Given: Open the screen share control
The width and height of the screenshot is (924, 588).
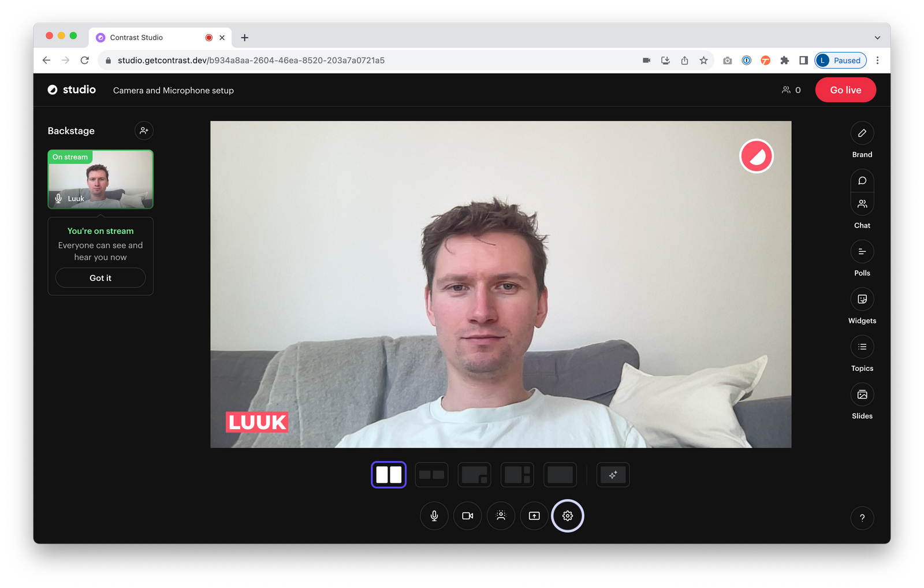Looking at the screenshot, I should (534, 516).
